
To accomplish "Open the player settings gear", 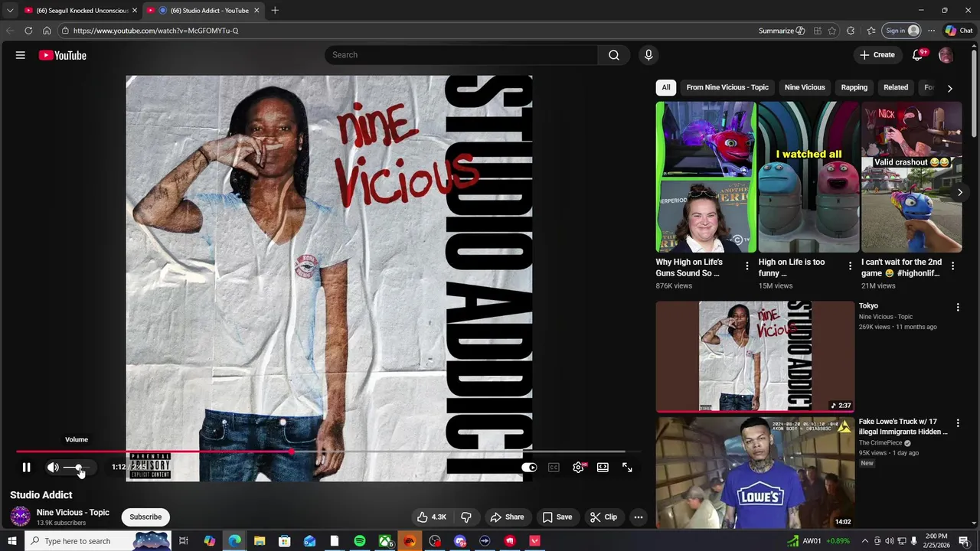I will click(x=578, y=468).
